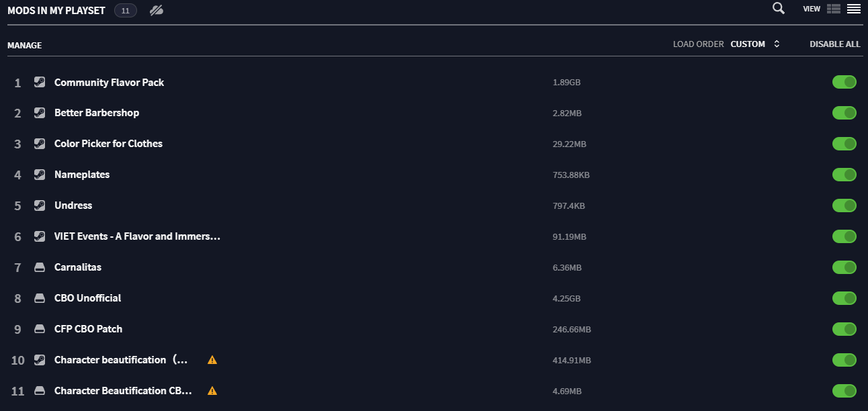Click the Manage label
Screen dimensions: 868x411
pos(25,46)
